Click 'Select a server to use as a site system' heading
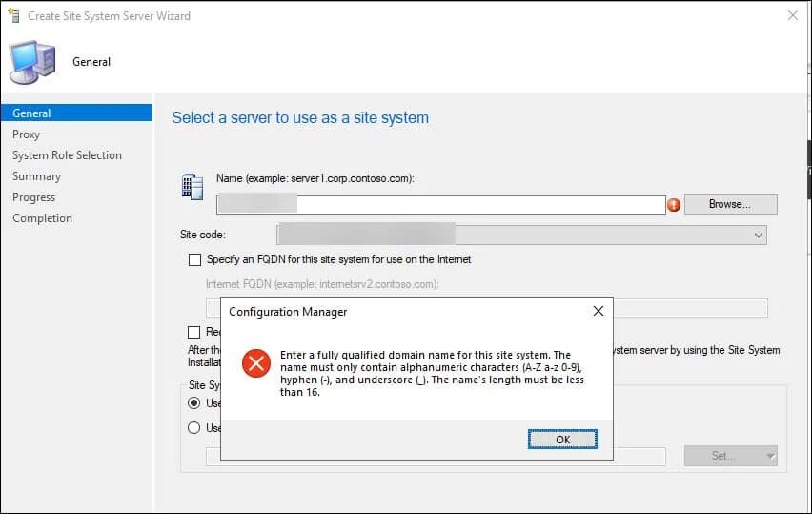The image size is (812, 514). 300,117
